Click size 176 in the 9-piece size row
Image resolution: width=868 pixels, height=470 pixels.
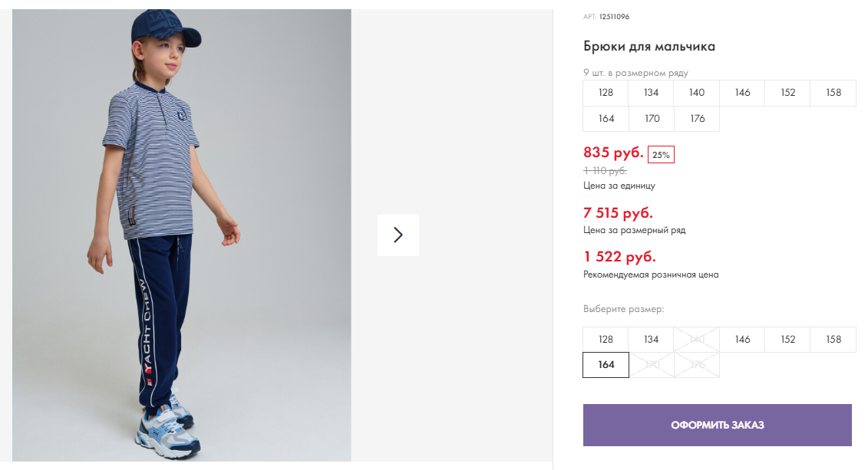[x=697, y=119]
